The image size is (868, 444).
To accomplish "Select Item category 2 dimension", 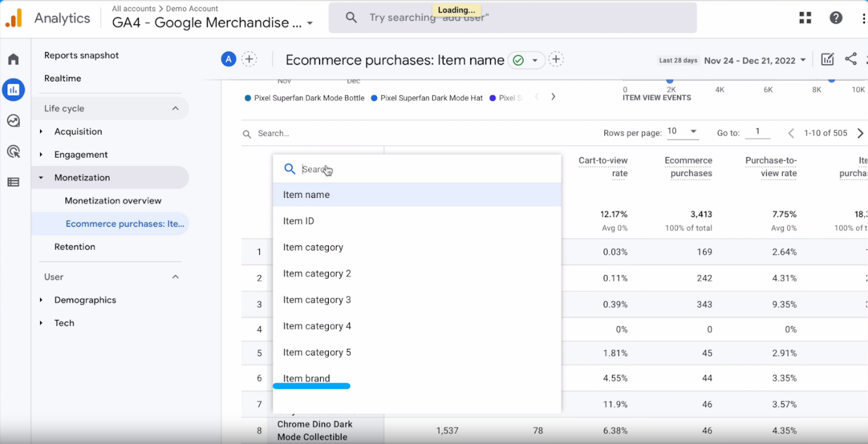I will point(416,274).
